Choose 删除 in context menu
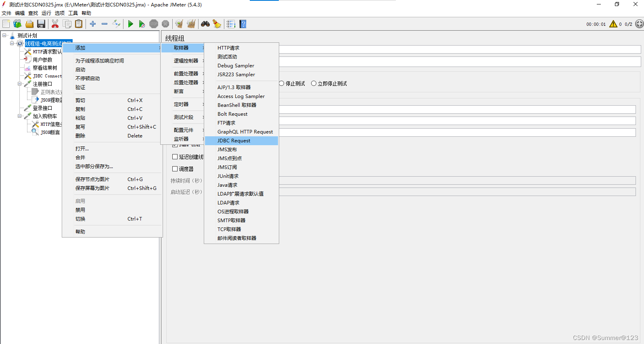Image resolution: width=644 pixels, height=344 pixels. pos(112,136)
